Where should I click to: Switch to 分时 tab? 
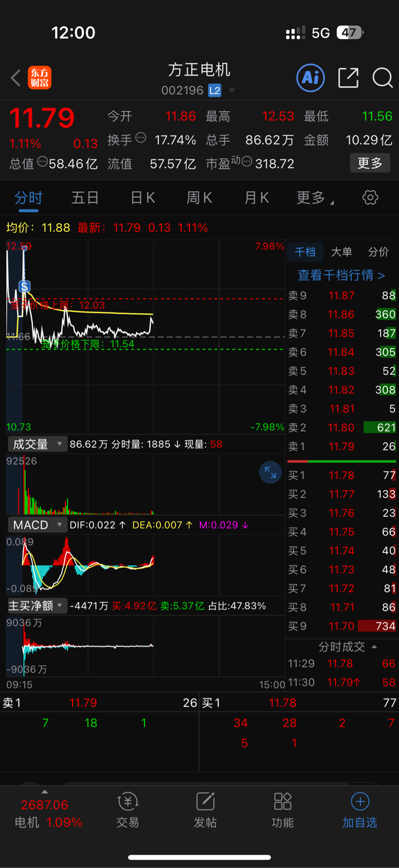(29, 198)
